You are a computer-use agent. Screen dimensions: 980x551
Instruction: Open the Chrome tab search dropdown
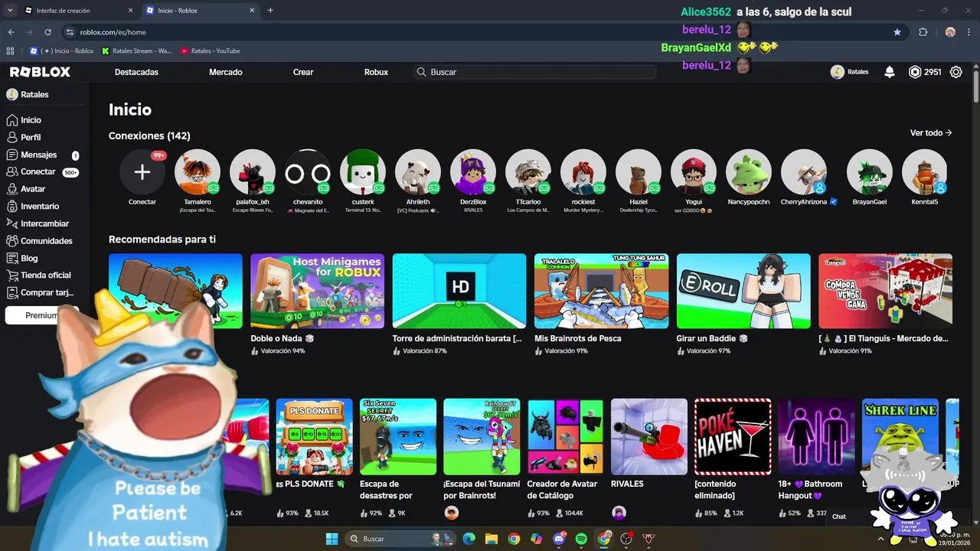tap(10, 11)
